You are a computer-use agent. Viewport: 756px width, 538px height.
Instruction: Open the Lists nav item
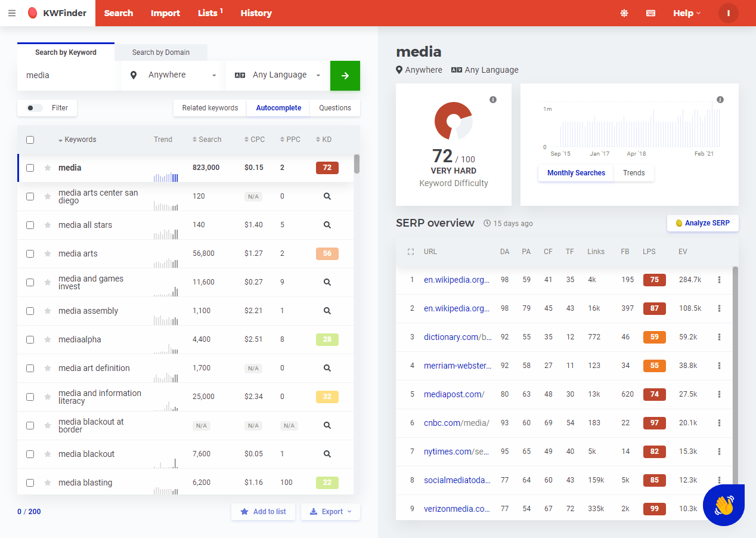[x=210, y=13]
